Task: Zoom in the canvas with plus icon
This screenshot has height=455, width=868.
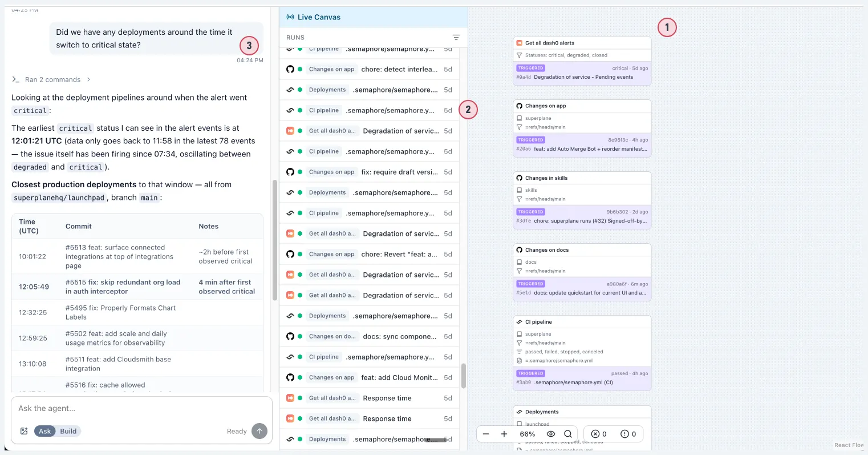Action: click(x=504, y=434)
